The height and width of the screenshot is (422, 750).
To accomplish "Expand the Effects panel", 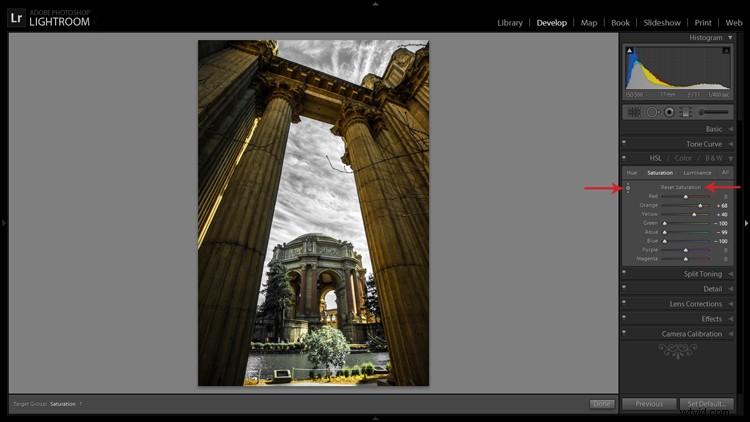I will 730,319.
